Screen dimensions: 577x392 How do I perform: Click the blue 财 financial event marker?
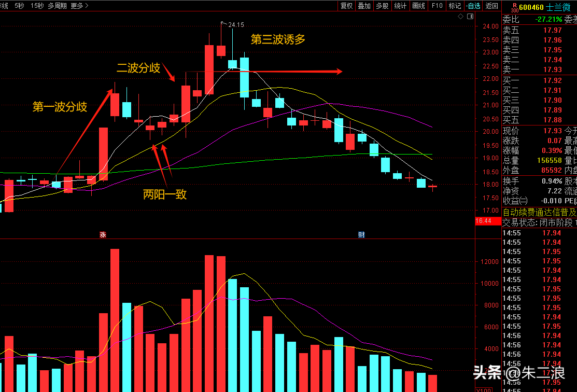pyautogui.click(x=361, y=235)
